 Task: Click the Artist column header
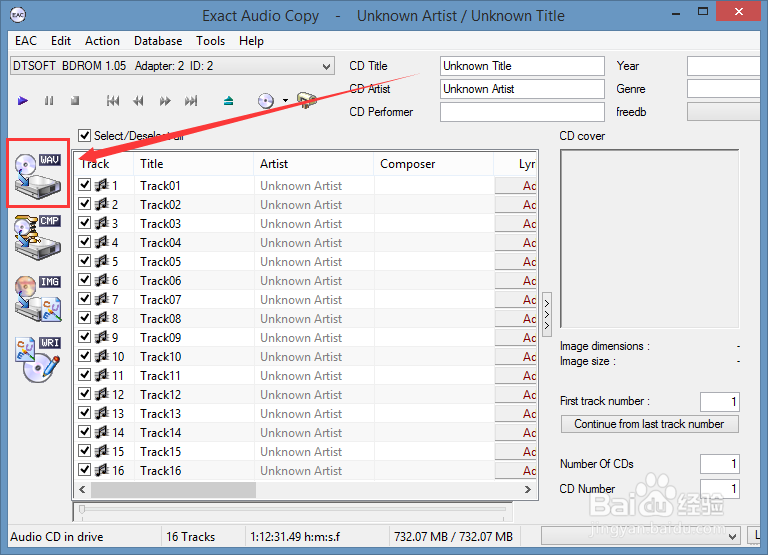pyautogui.click(x=313, y=164)
